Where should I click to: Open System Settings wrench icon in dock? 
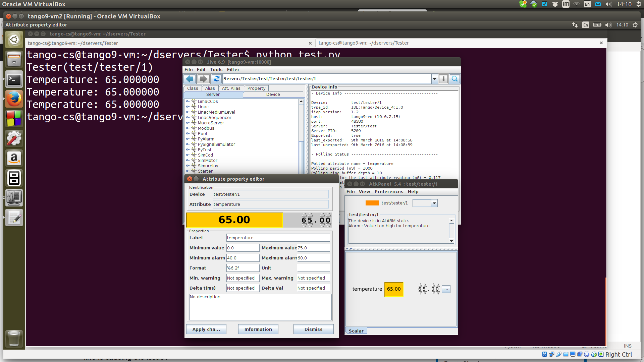[14, 138]
